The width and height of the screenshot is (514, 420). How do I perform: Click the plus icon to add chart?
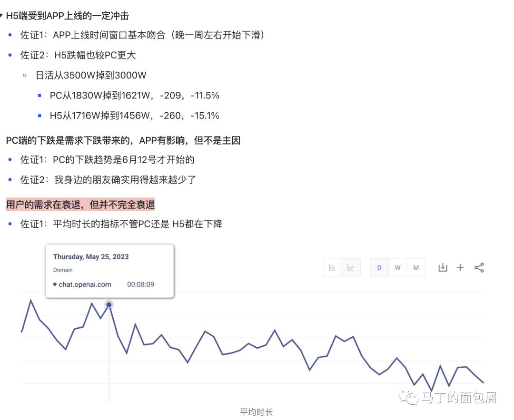coord(460,268)
